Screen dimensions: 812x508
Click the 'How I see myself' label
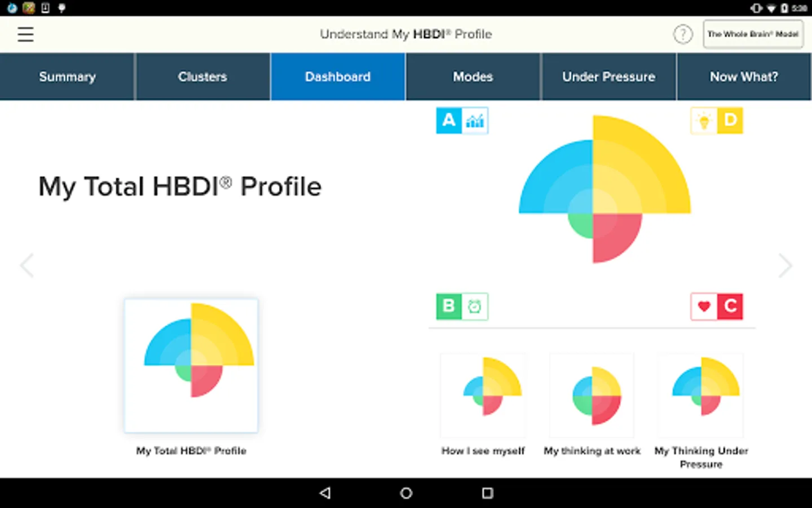click(x=483, y=451)
